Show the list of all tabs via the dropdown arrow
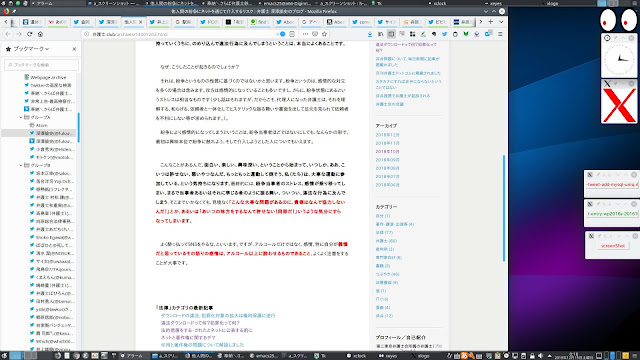Image resolution: width=640 pixels, height=360 pixels. [x=501, y=22]
